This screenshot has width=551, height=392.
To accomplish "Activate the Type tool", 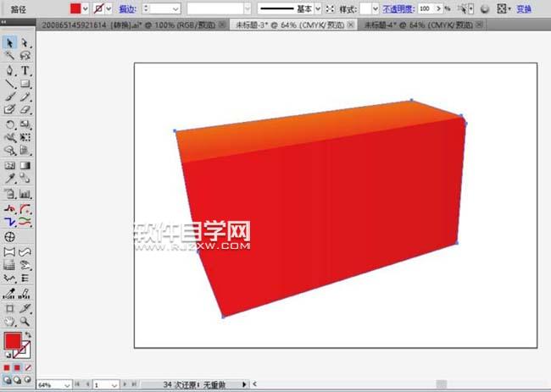I will (25, 70).
